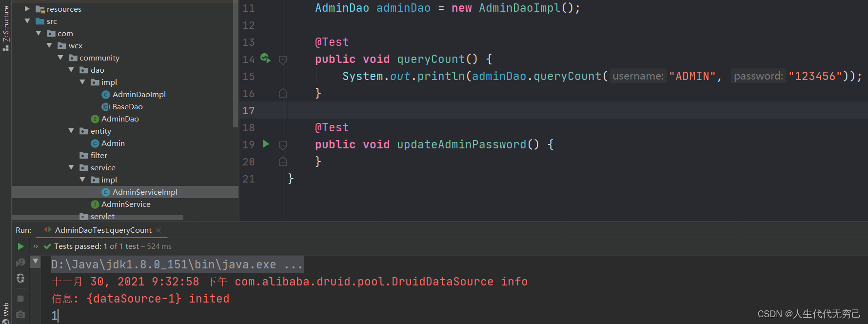868x324 pixels.
Task: Click the username: parameter hint
Action: point(638,76)
